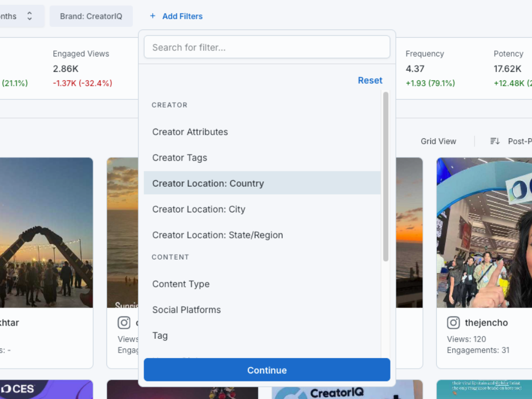Switch to Grid View
Screen dimensions: 532x399
pos(438,141)
